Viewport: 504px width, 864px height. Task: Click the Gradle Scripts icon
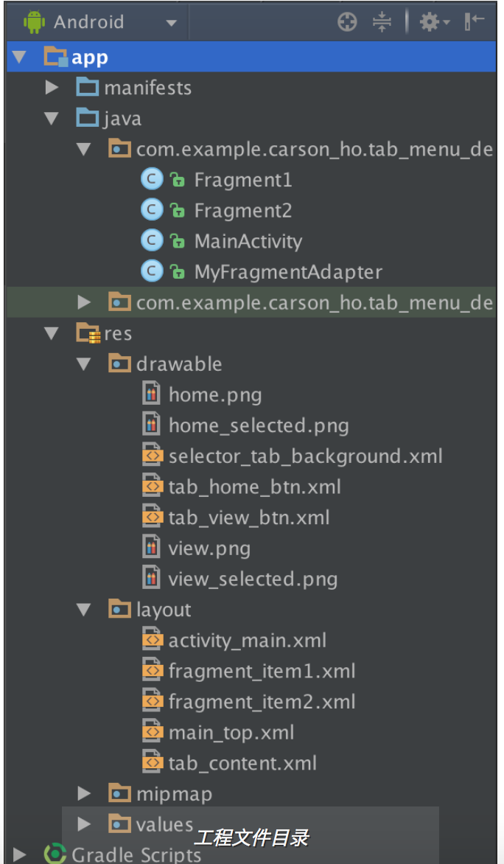pos(55,854)
